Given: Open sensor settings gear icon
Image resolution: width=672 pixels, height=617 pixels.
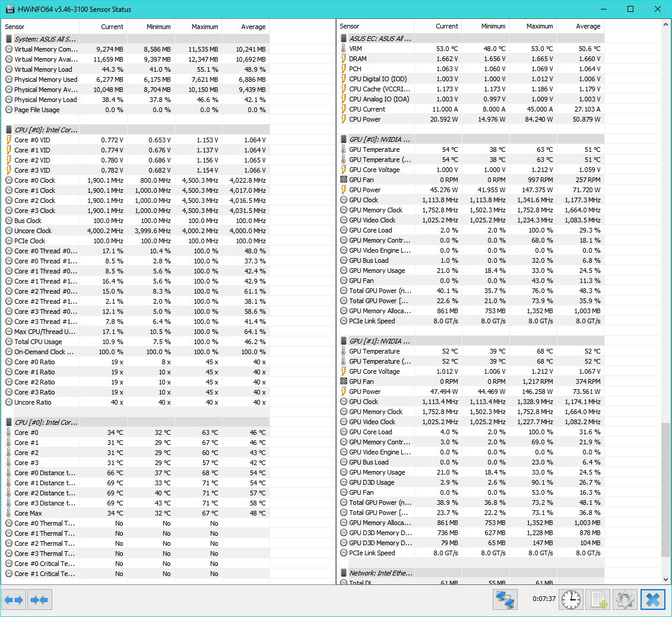Looking at the screenshot, I should pyautogui.click(x=625, y=600).
